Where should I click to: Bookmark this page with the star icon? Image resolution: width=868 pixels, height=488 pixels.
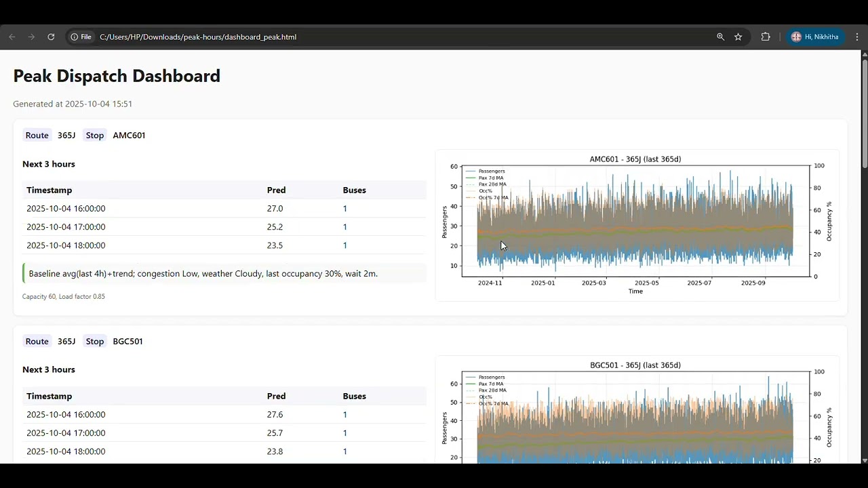coord(738,37)
